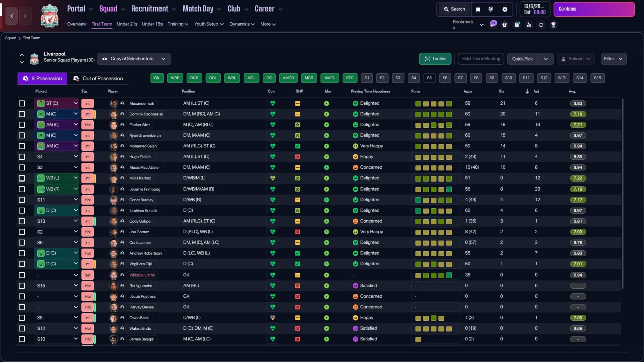The width and height of the screenshot is (644, 362).
Task: Select Vitězslav Jaroš's row checkbox
Action: point(22,275)
